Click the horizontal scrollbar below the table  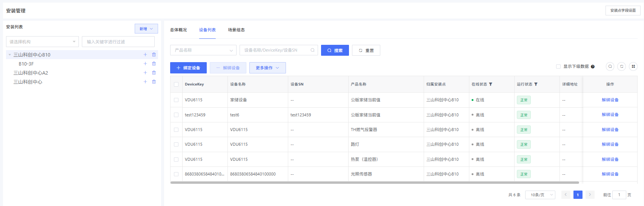point(374,183)
